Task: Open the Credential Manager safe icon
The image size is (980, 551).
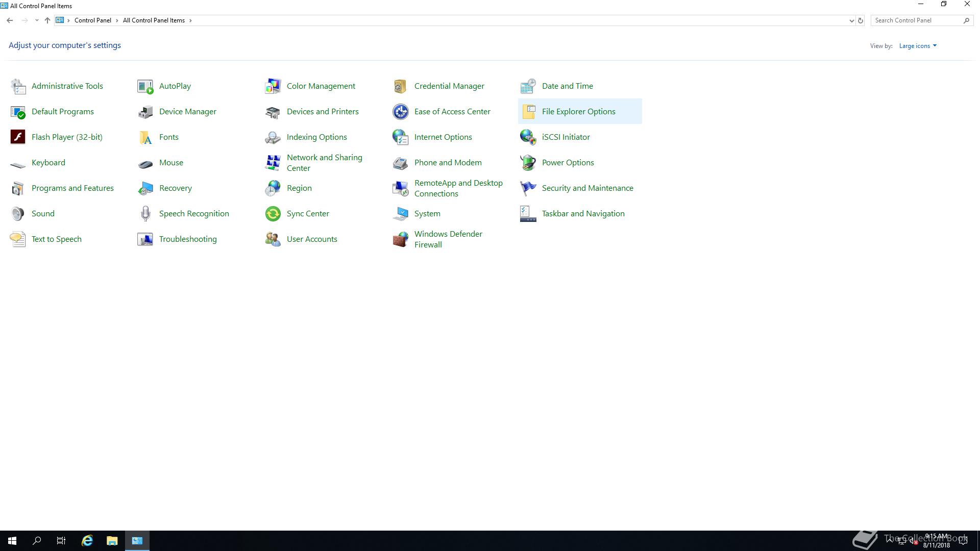Action: [401, 86]
